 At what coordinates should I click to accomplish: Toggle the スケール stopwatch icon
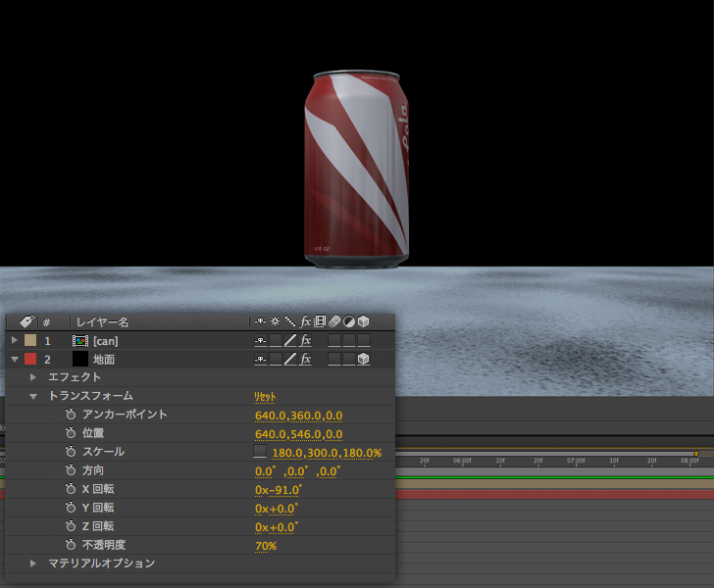pos(71,452)
